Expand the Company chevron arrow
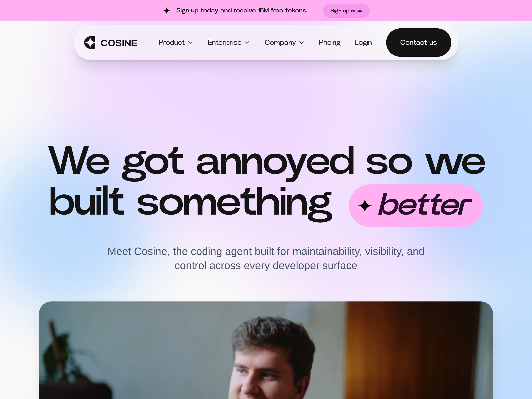This screenshot has height=399, width=532. tap(301, 43)
